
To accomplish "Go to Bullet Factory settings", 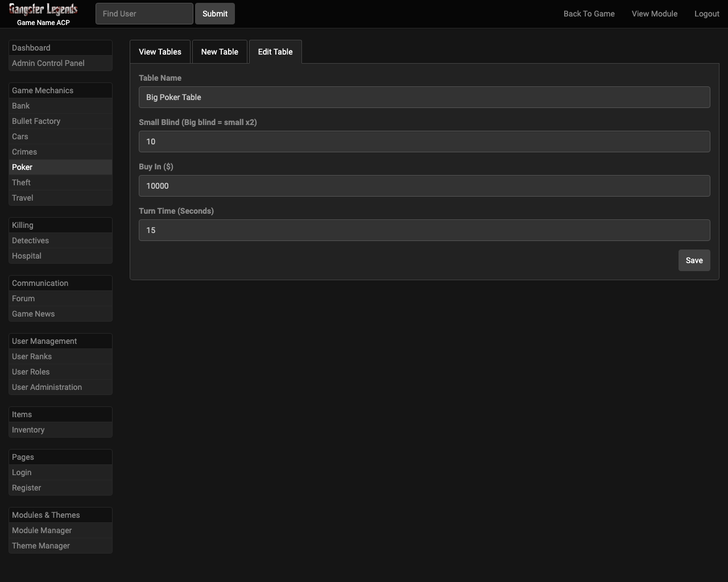I will tap(60, 121).
